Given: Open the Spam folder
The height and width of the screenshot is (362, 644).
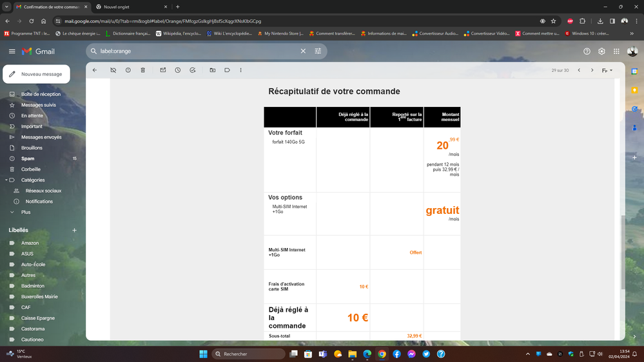Looking at the screenshot, I should point(28,158).
